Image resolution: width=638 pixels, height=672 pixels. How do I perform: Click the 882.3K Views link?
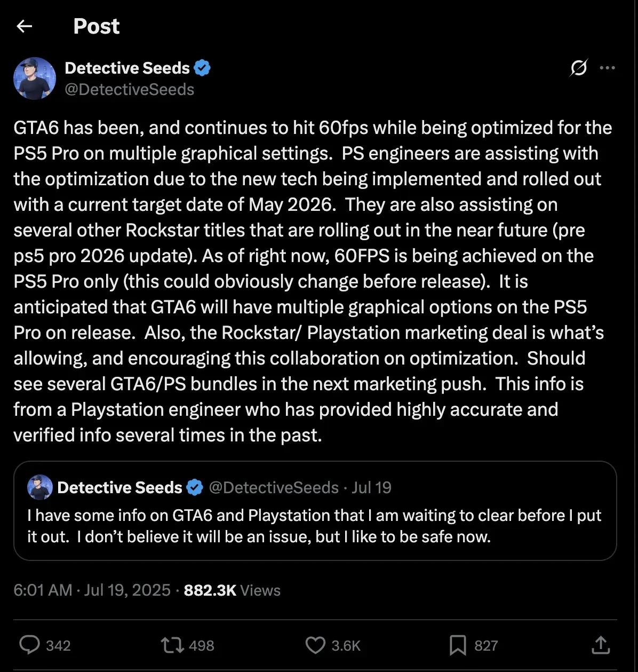(232, 590)
